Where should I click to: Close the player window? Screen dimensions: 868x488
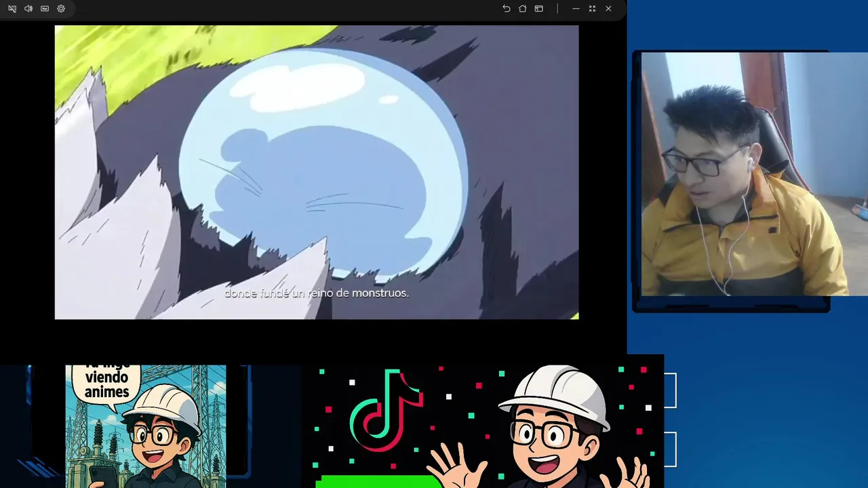point(608,9)
